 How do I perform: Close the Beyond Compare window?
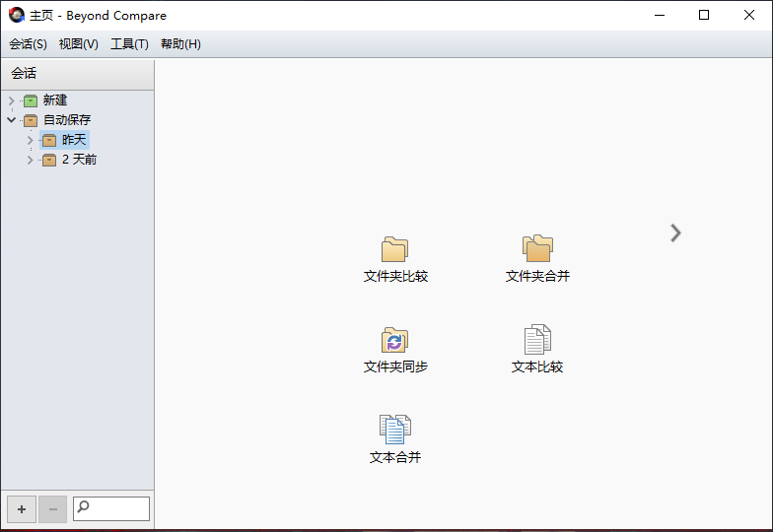(x=749, y=16)
